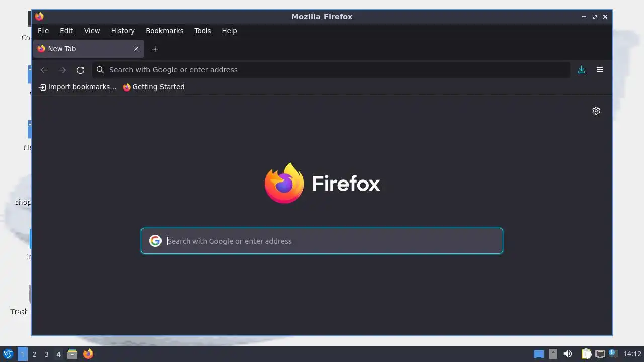Click the Firefox logo on the page
This screenshot has width=644, height=362.
tap(322, 183)
